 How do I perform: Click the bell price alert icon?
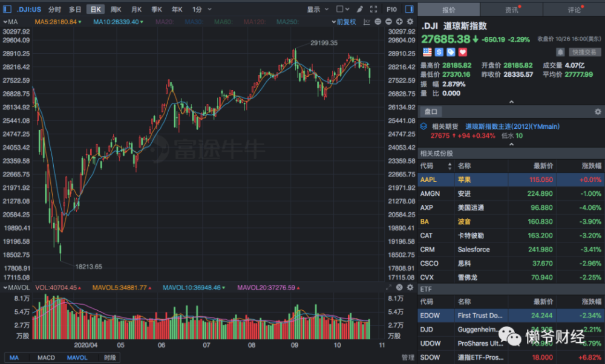[x=560, y=52]
